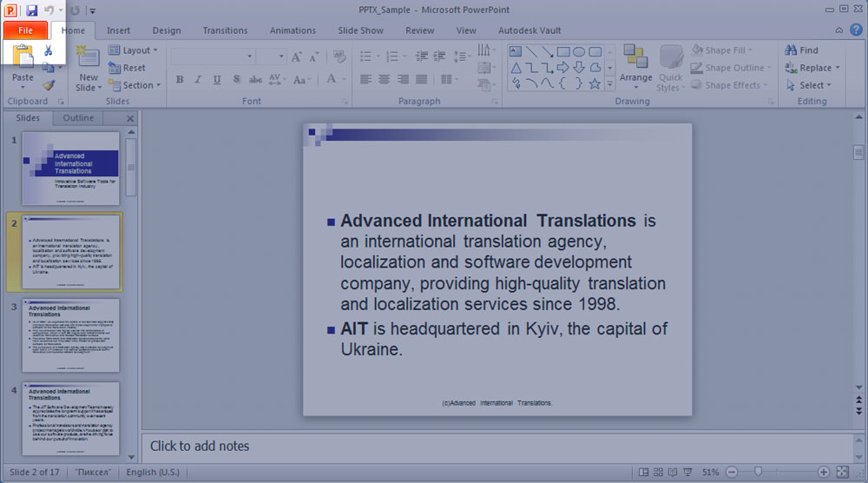The height and width of the screenshot is (483, 868).
Task: Click the zoom out minus button
Action: click(731, 472)
